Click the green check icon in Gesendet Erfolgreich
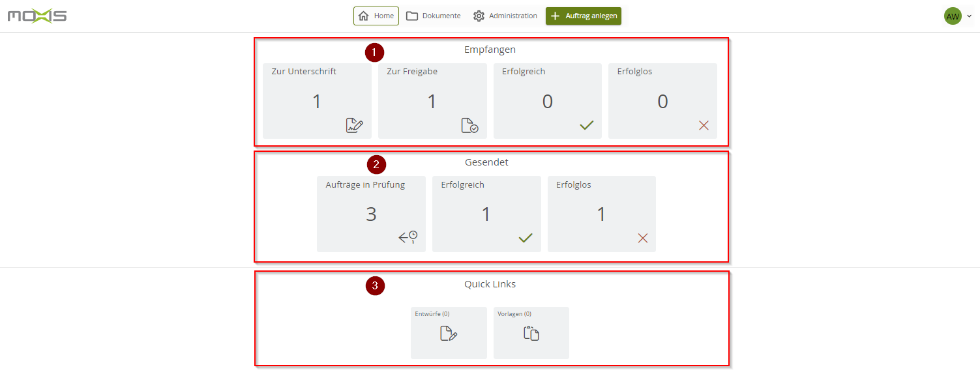Viewport: 980px width, 376px height. 526,237
